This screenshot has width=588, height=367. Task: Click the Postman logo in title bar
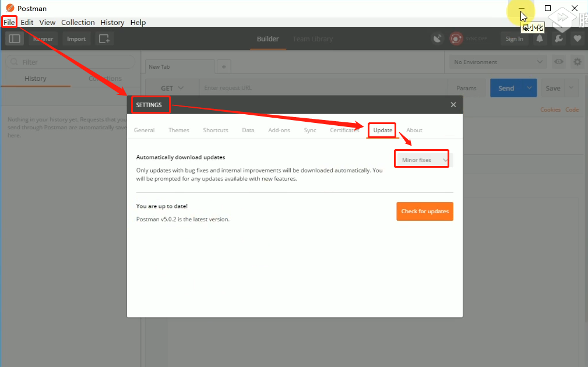point(10,8)
